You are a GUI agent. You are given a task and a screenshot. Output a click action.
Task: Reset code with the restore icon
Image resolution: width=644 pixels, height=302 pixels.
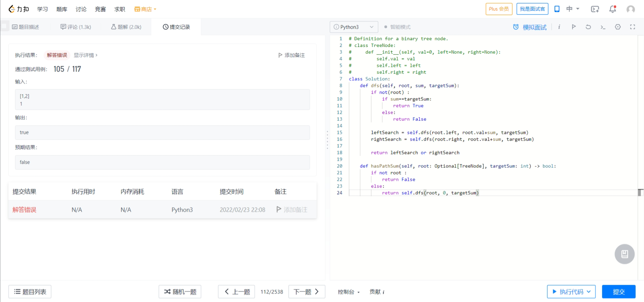click(x=588, y=27)
